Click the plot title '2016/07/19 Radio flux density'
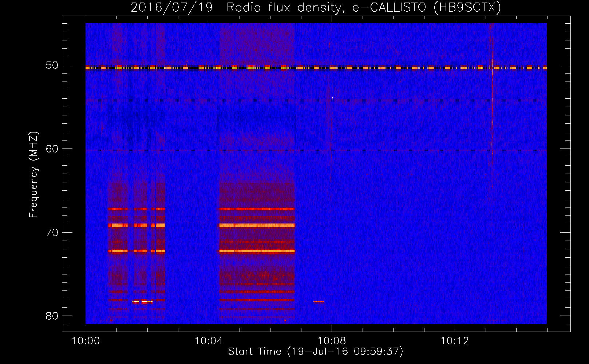 pyautogui.click(x=316, y=7)
